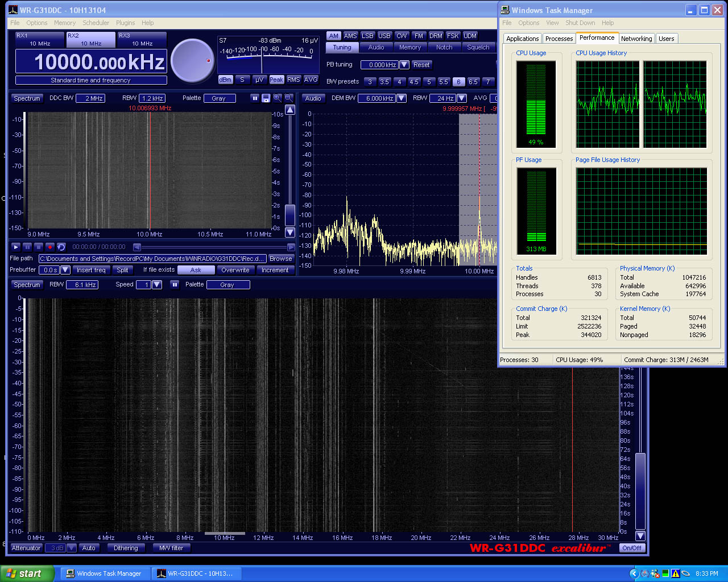Click Reset next to PB tuning
This screenshot has height=582, width=728.
(x=421, y=65)
